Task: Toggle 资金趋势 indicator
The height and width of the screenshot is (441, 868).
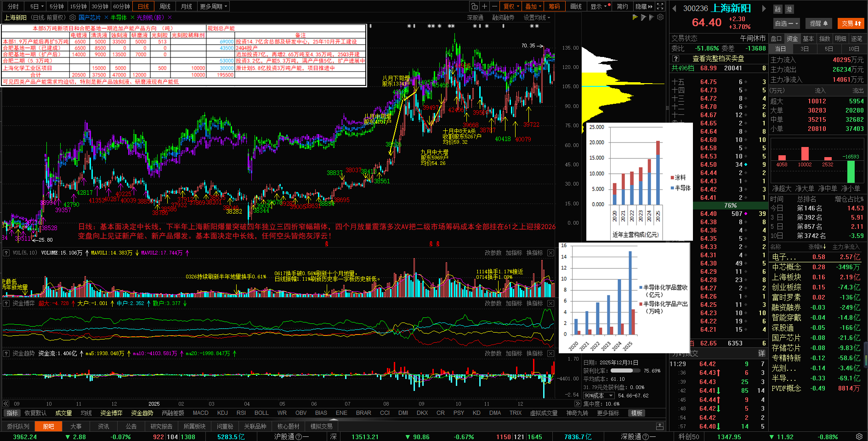Action: 142,413
